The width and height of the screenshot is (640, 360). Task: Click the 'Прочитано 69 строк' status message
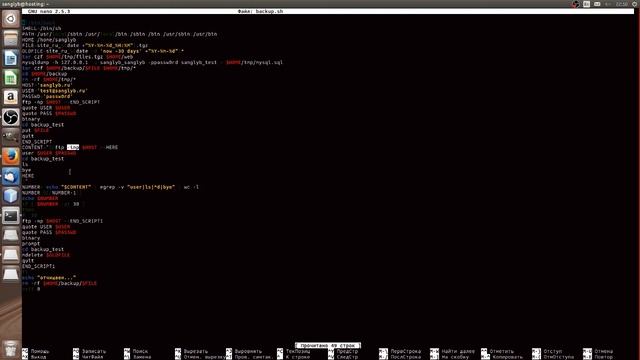(x=328, y=346)
